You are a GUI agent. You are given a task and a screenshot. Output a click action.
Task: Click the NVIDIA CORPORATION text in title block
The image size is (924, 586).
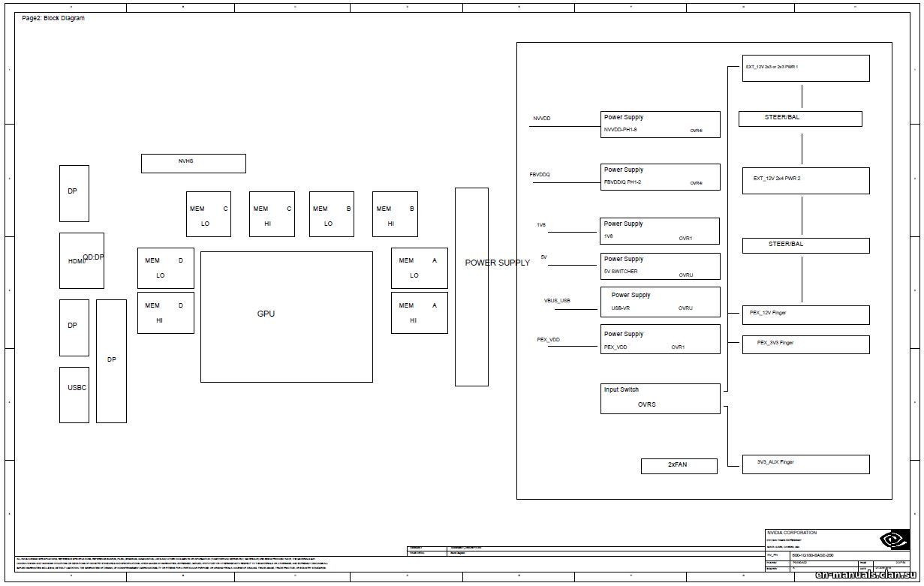click(791, 532)
